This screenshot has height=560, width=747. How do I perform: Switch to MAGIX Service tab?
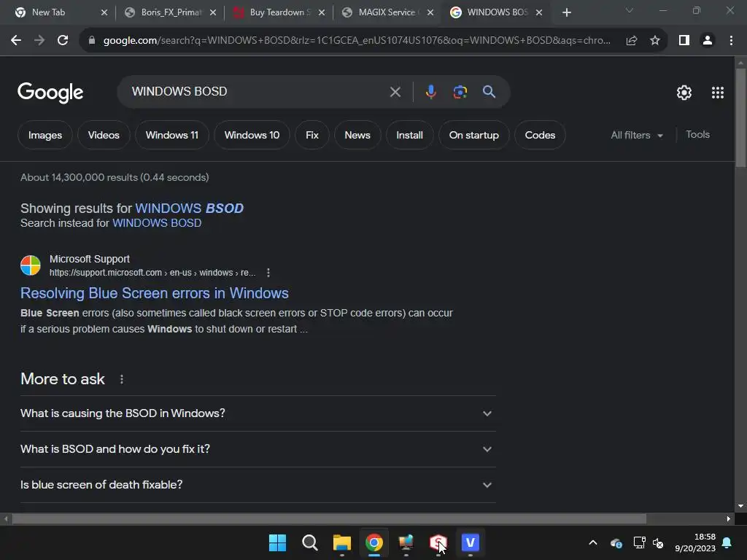tap(388, 12)
